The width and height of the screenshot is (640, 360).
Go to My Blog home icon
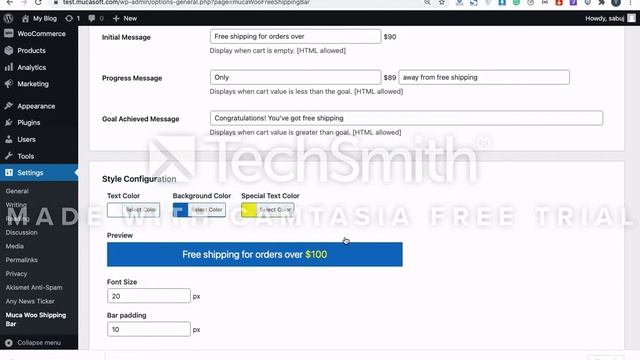click(25, 18)
